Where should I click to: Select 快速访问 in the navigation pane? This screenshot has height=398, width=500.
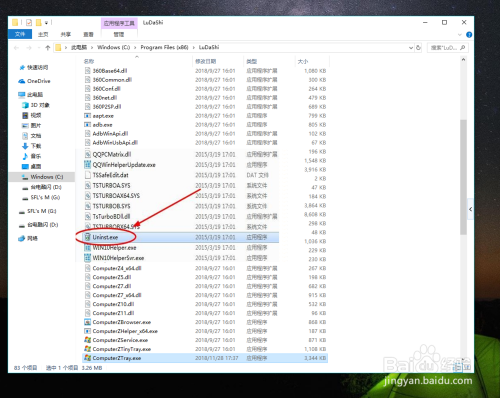coord(37,68)
